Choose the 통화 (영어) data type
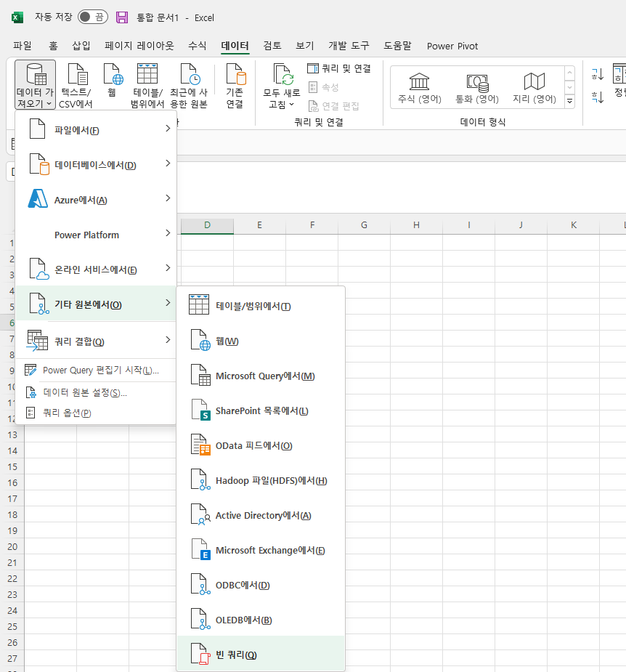Screen dimensions: 626x672 [x=477, y=89]
